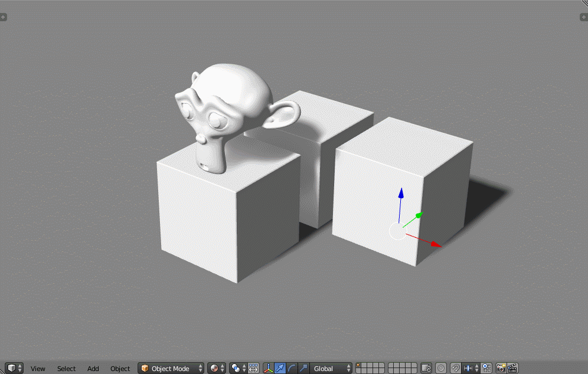Expand the tool shelf via the left plus icon
Screen dimensions: 588x374
click(x=3, y=17)
